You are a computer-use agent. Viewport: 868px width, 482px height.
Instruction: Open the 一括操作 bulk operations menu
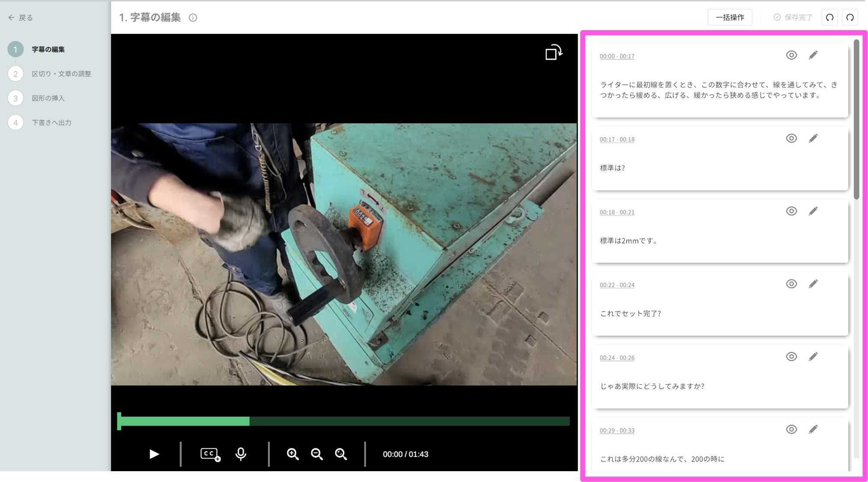coord(730,17)
